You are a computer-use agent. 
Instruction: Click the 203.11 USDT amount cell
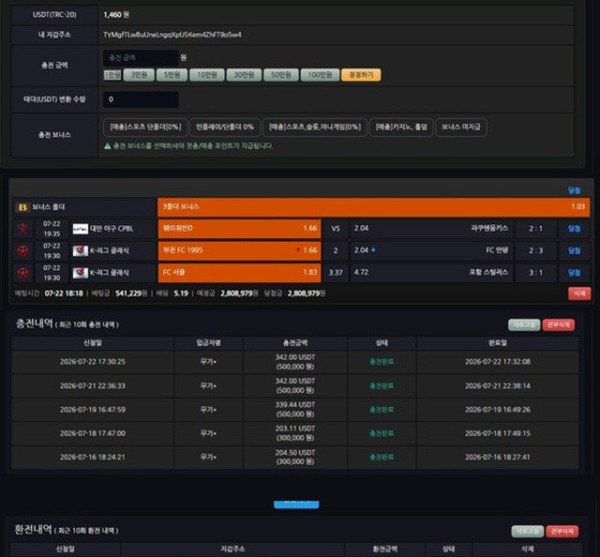[295, 433]
